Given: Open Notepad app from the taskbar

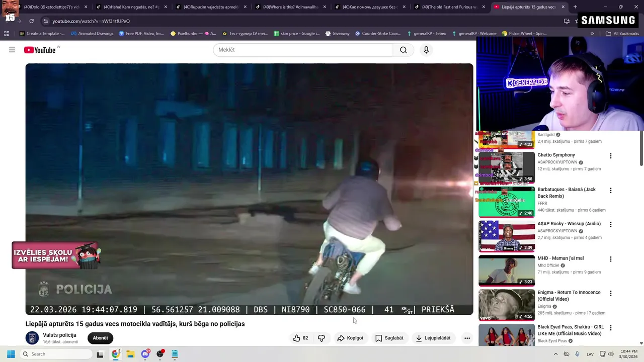Looking at the screenshot, I should click(175, 354).
